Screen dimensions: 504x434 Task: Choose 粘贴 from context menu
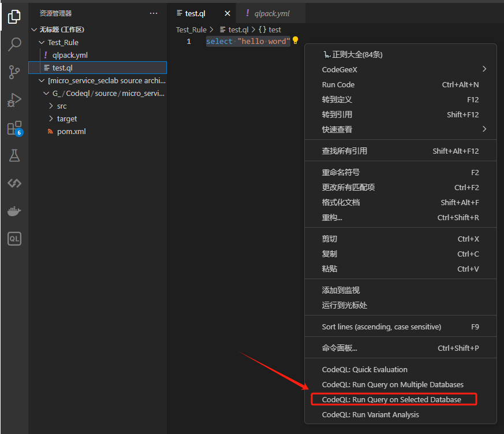[x=401, y=269]
